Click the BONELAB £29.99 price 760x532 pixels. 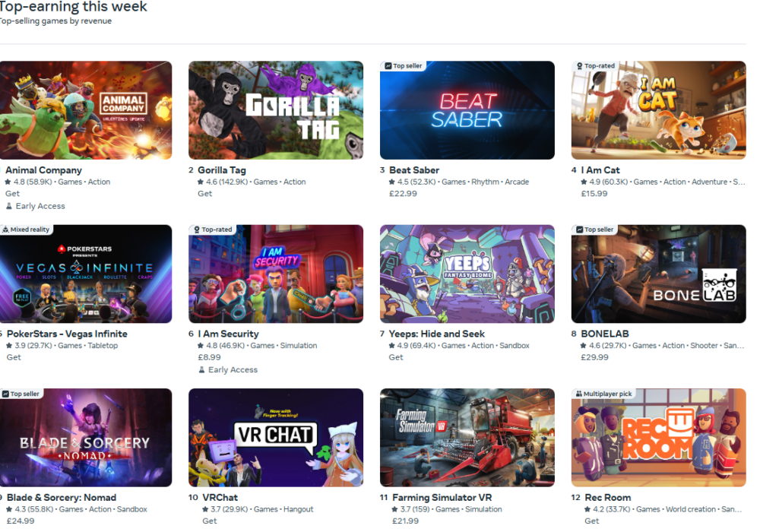595,357
